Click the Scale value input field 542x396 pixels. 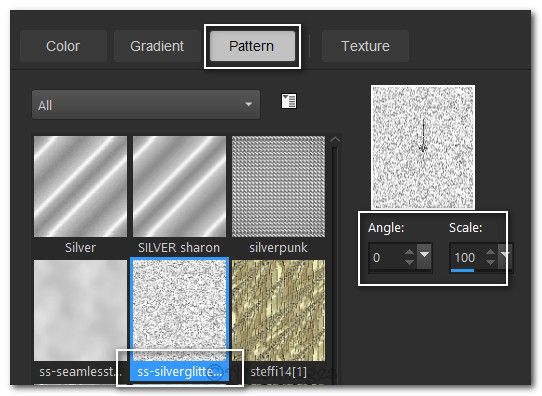point(467,257)
